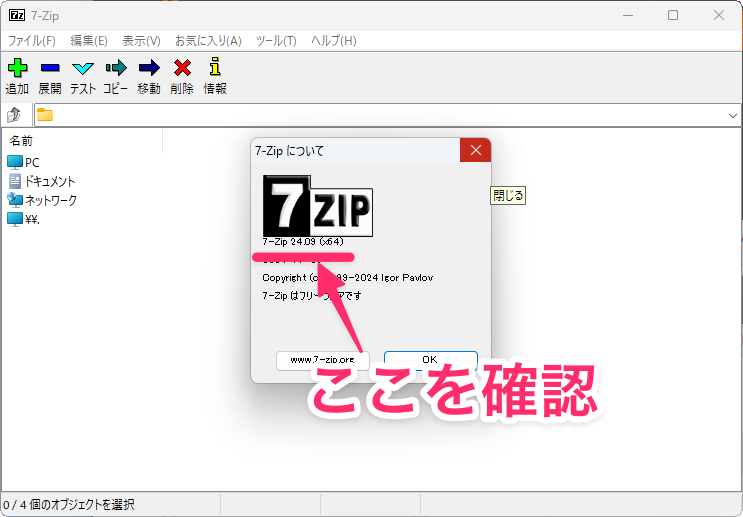
Task: Click the www.7-zip.org button
Action: [322, 359]
